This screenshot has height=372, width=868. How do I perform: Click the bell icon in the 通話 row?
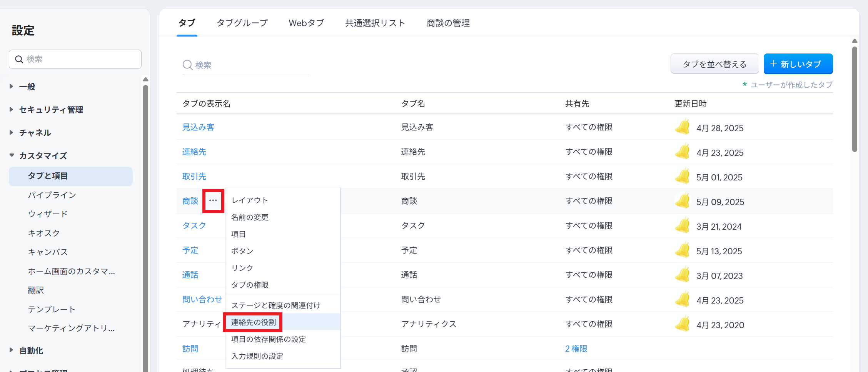(x=683, y=275)
